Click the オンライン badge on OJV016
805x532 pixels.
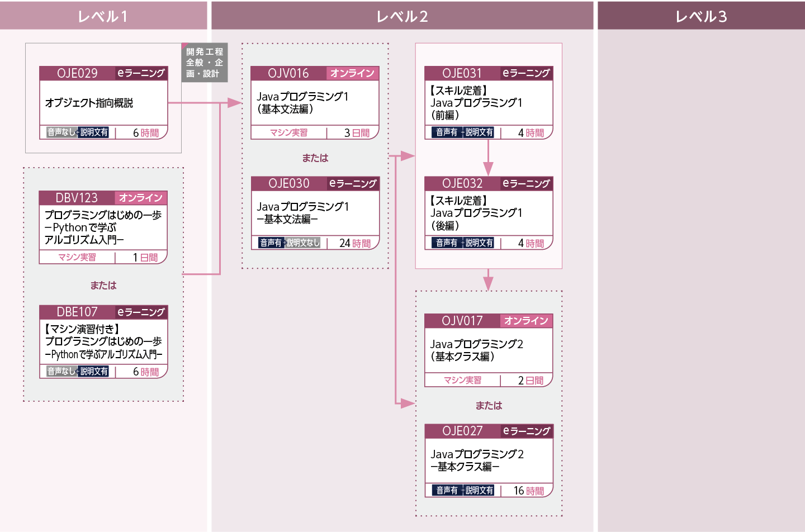click(x=352, y=73)
